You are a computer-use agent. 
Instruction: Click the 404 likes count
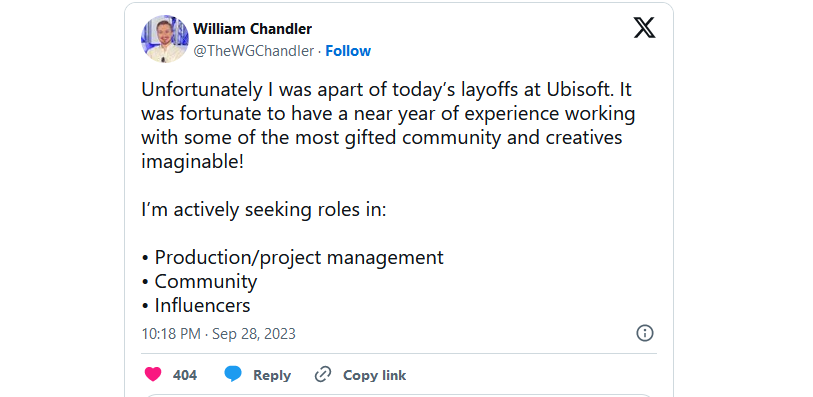pos(185,375)
